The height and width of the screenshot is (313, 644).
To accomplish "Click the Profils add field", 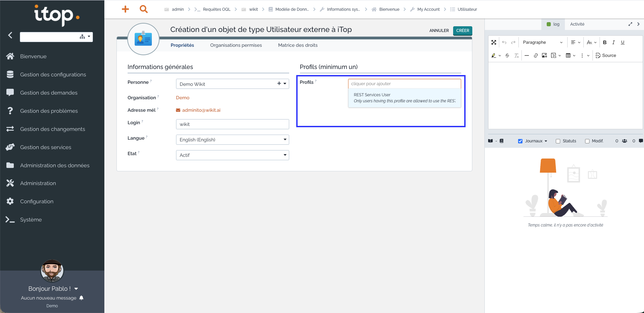I will (404, 84).
